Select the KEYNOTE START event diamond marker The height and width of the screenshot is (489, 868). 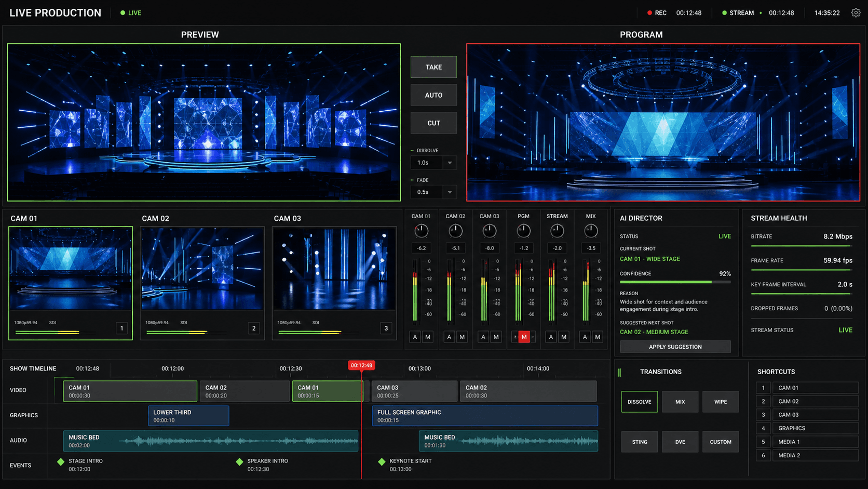[382, 461]
